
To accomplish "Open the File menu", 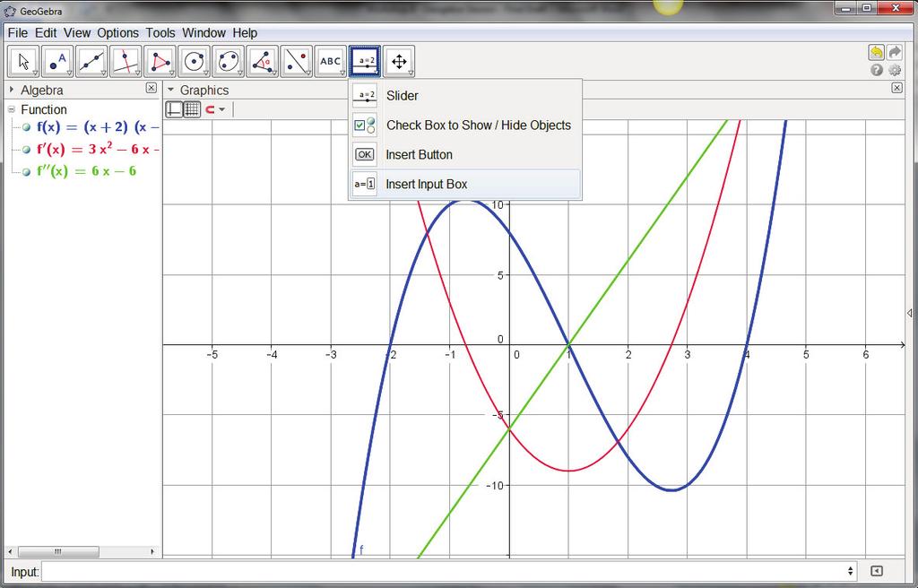I will (18, 33).
